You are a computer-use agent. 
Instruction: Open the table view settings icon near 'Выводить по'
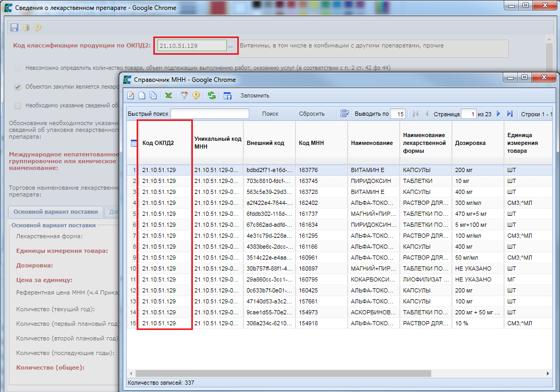point(344,114)
